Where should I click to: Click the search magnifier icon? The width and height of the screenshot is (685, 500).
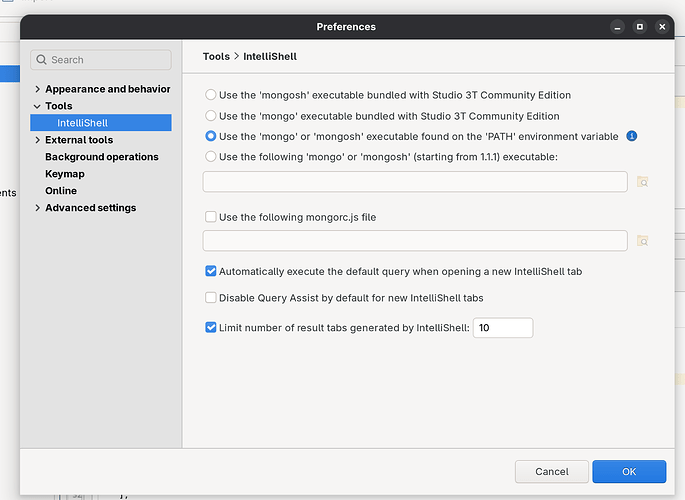(42, 60)
